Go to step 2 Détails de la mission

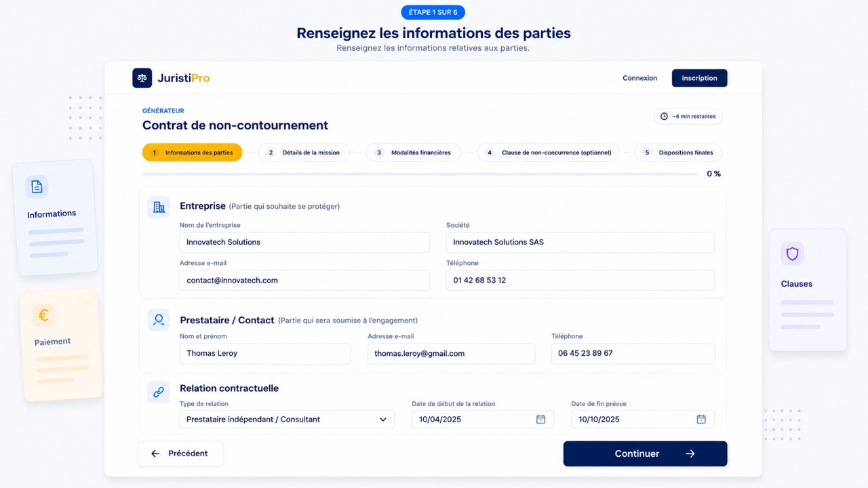[x=304, y=152]
